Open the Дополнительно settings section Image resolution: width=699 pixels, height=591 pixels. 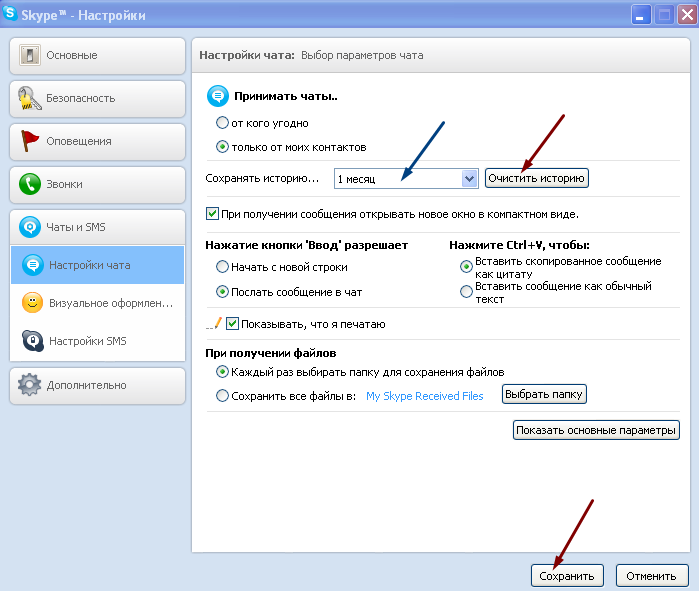[97, 386]
